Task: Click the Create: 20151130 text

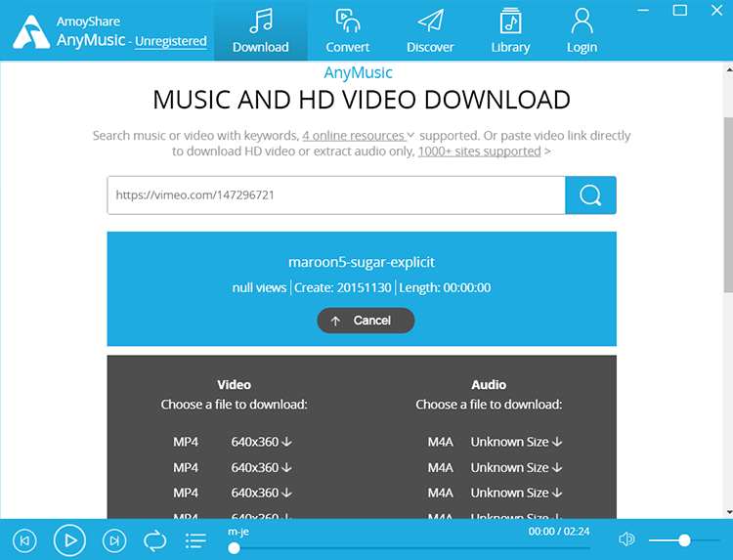Action: pos(343,287)
